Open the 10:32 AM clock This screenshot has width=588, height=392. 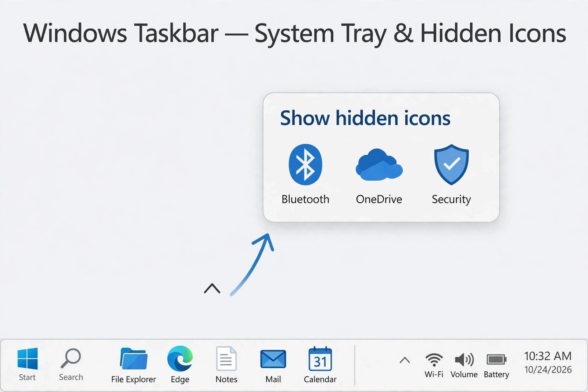548,356
